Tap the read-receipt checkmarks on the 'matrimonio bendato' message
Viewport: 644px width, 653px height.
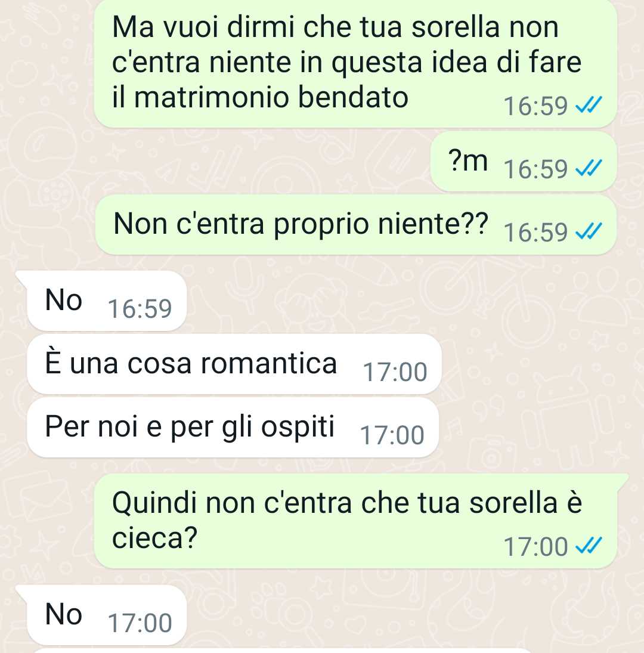click(588, 105)
